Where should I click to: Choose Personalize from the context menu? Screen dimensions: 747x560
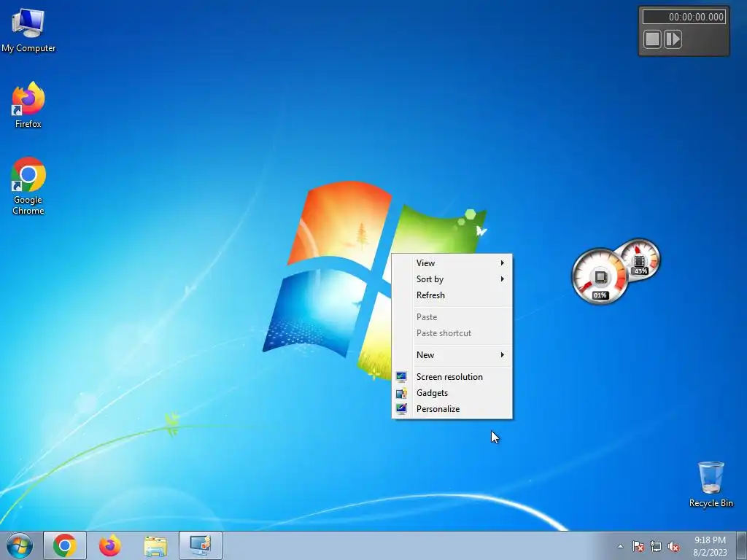pos(452,409)
